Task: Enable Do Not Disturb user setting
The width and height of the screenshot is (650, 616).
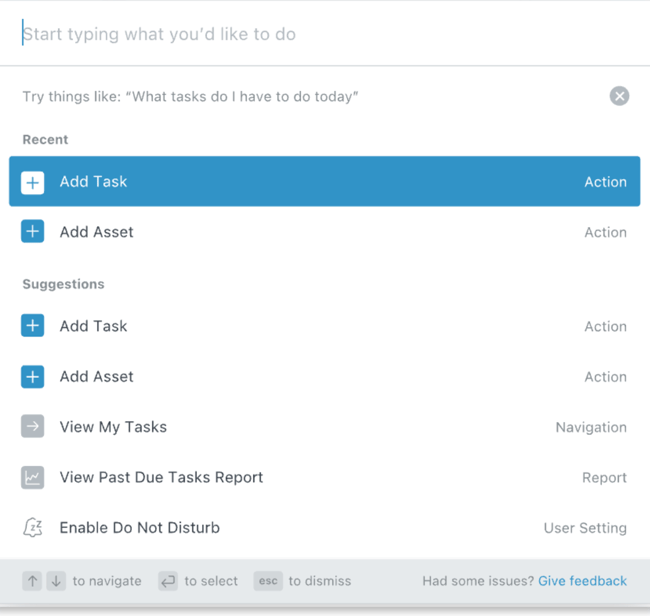Action: click(325, 528)
